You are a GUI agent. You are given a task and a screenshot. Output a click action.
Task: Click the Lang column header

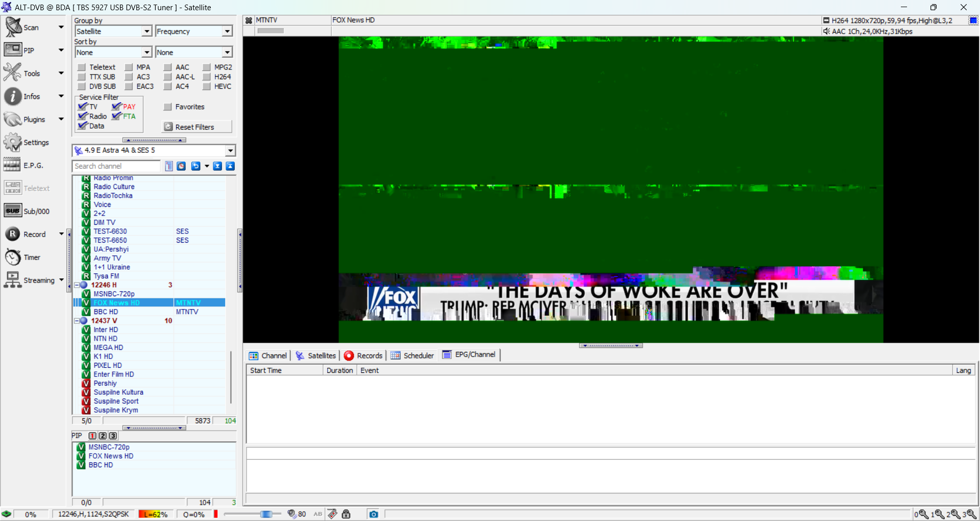(x=964, y=370)
